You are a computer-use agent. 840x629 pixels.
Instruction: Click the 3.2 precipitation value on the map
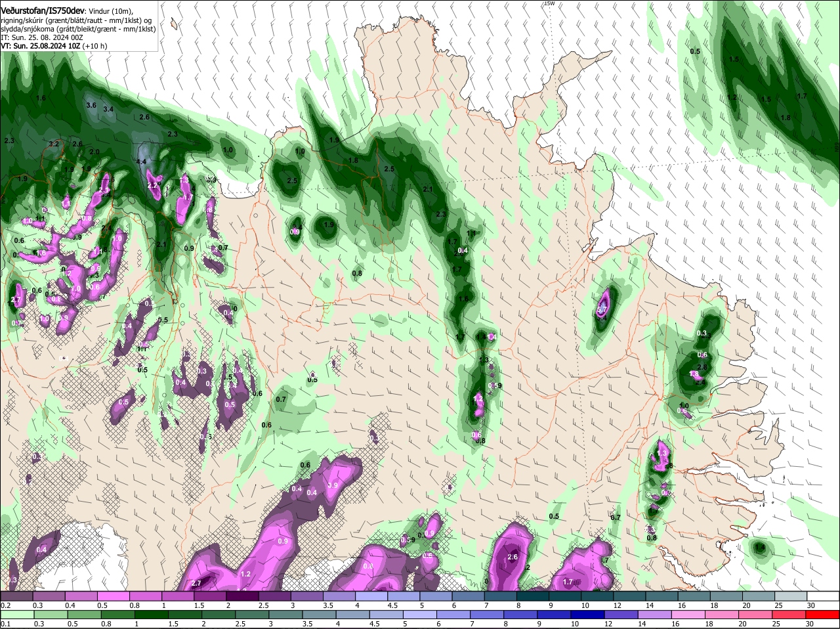click(54, 144)
